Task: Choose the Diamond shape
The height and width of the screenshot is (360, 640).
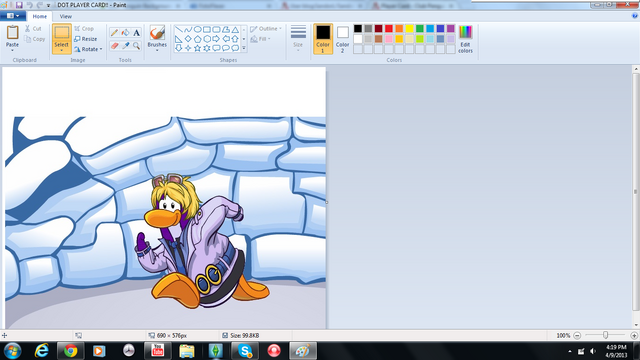Action: pyautogui.click(x=188, y=39)
